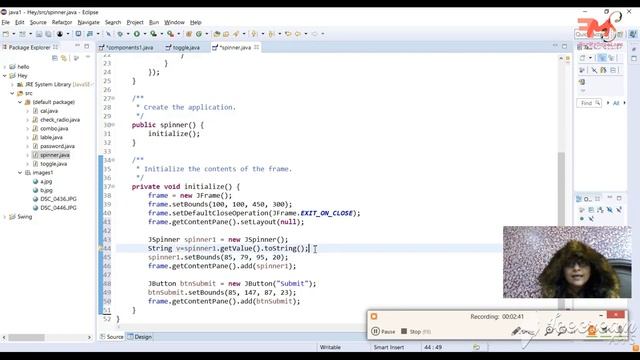Click cursor position 44 : 49 in status bar
The height and width of the screenshot is (360, 640).
coord(433,347)
